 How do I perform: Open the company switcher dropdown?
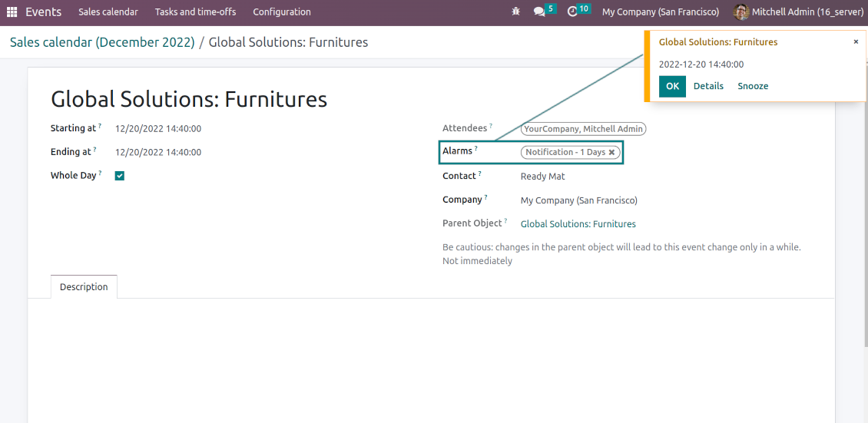click(x=660, y=12)
